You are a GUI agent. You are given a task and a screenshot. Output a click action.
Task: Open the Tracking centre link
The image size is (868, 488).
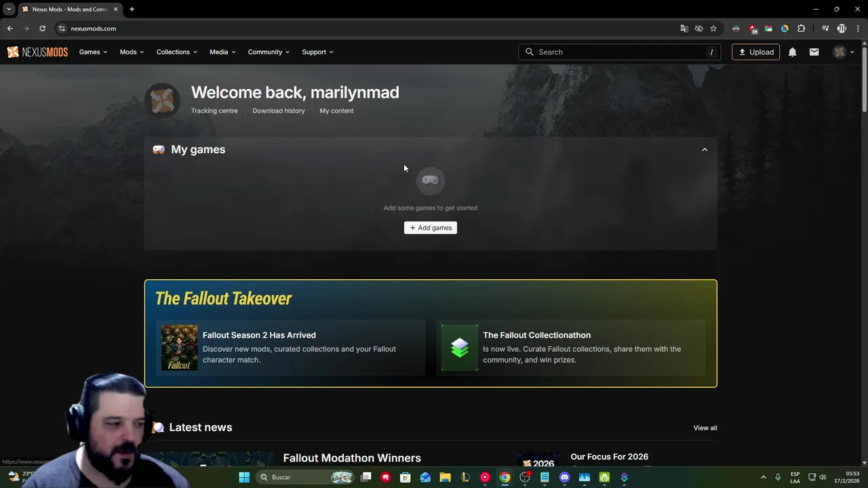coord(214,110)
